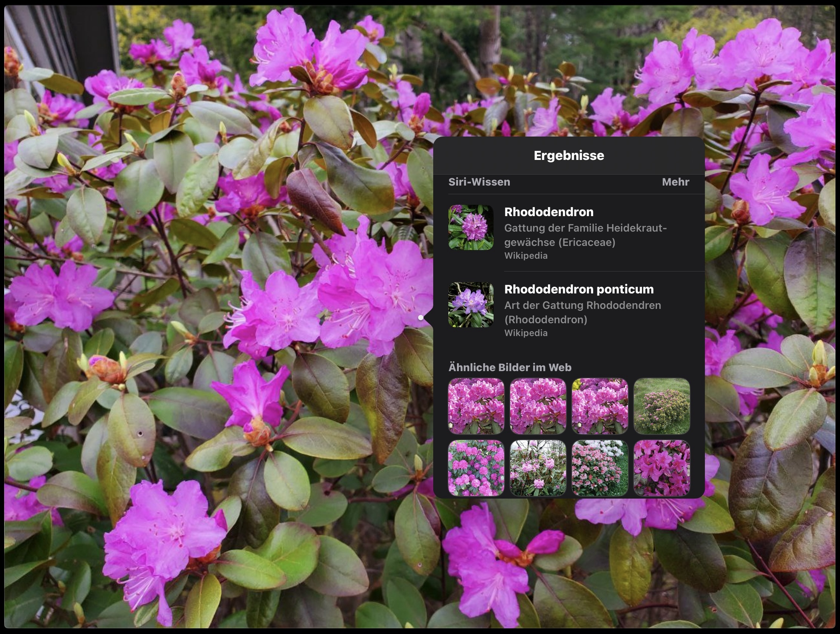Open third similar web image in top row
The height and width of the screenshot is (634, 840).
[600, 406]
